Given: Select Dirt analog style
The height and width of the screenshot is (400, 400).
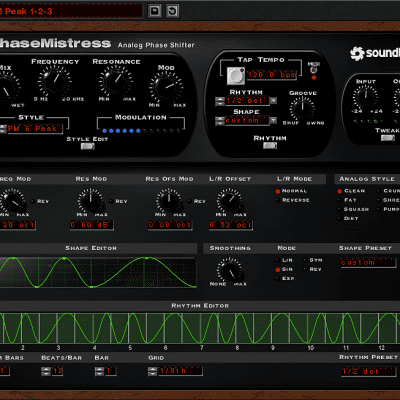Looking at the screenshot, I should [340, 219].
